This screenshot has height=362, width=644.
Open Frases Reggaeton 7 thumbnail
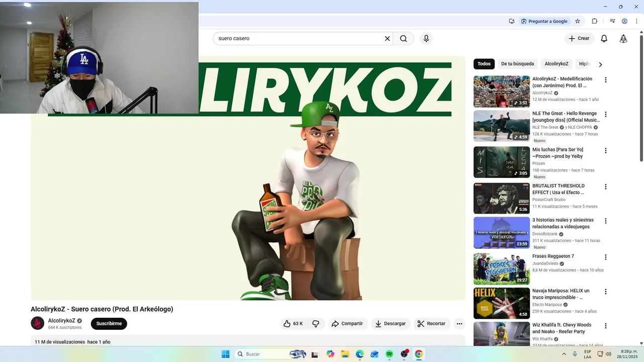tap(502, 269)
